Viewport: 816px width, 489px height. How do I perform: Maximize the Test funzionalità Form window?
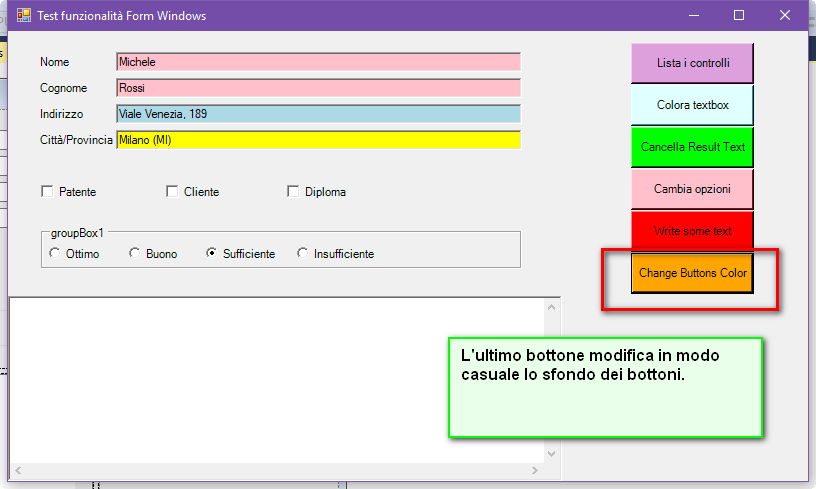(x=739, y=16)
